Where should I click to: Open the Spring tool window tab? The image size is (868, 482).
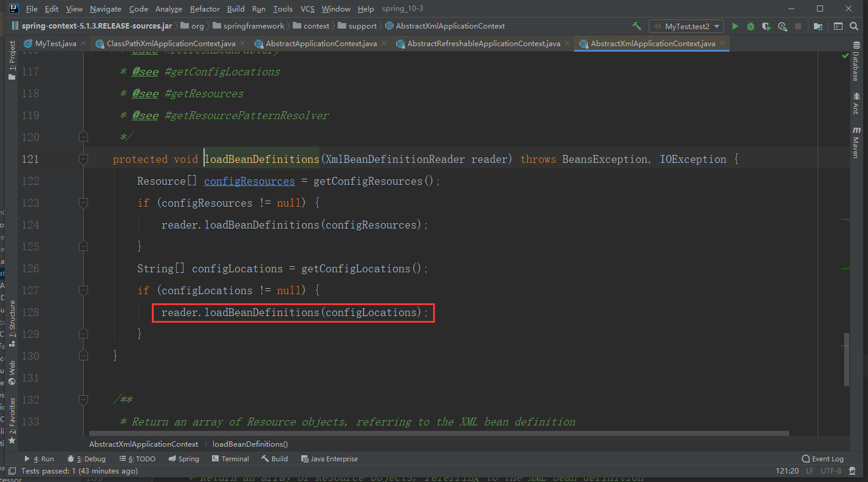point(184,459)
